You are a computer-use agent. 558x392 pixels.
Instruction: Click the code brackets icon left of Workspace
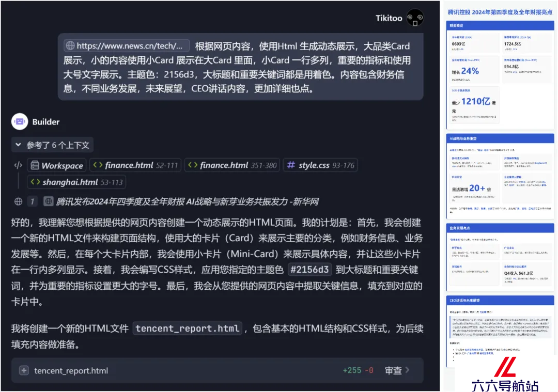(18, 165)
